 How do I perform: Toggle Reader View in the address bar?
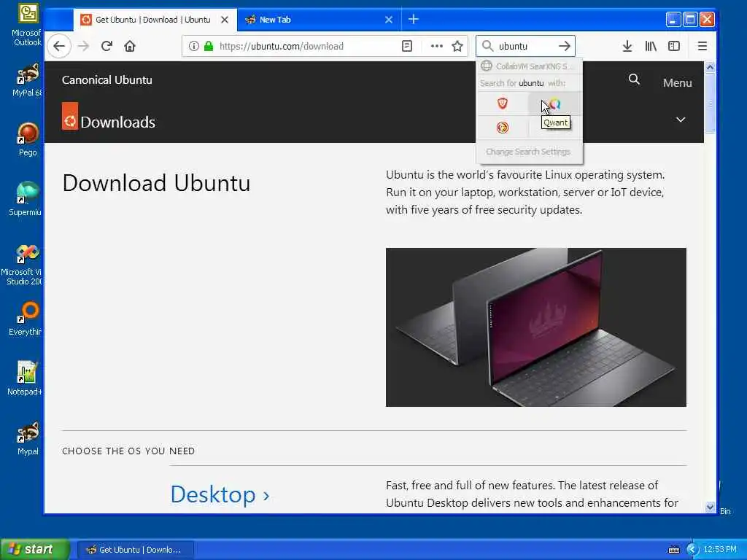[407, 46]
